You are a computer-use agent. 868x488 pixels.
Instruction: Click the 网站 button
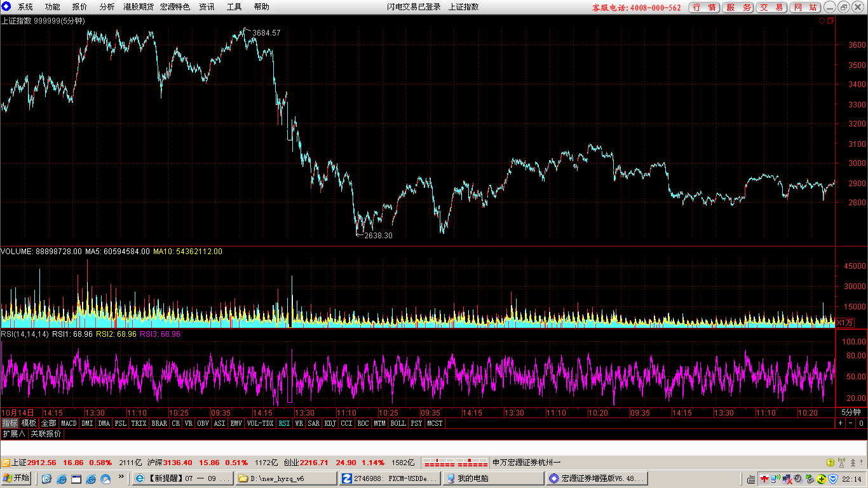pos(805,8)
